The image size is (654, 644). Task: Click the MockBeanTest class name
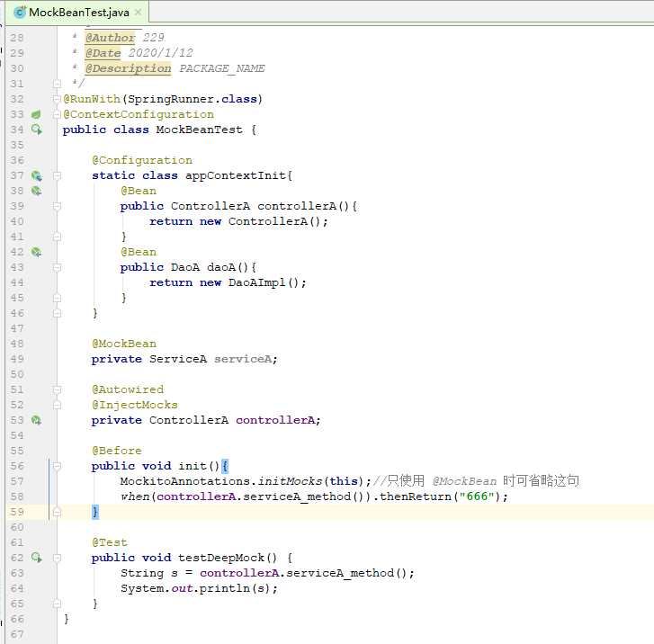click(x=199, y=130)
